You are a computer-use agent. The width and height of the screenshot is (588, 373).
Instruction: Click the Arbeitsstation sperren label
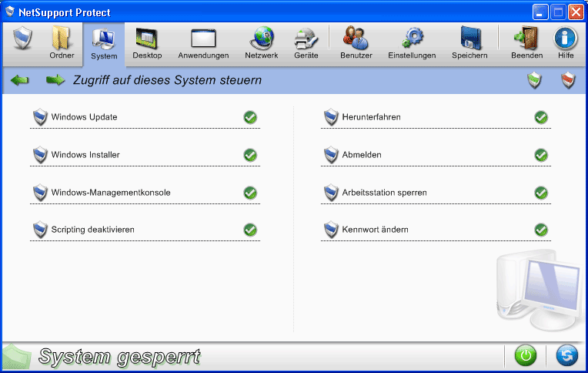(384, 193)
